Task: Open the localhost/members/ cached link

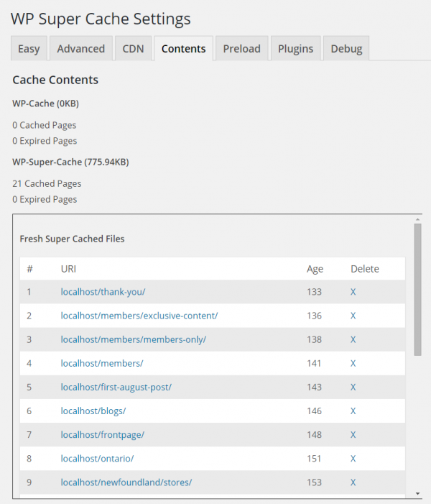Action: [102, 363]
